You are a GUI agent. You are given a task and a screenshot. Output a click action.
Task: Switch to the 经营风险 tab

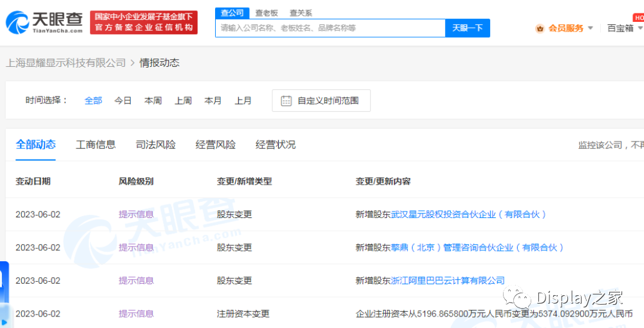216,144
